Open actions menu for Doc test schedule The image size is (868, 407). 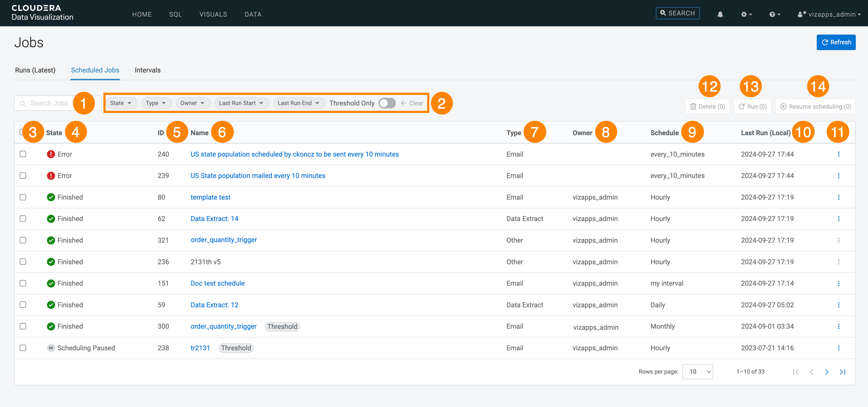click(839, 283)
